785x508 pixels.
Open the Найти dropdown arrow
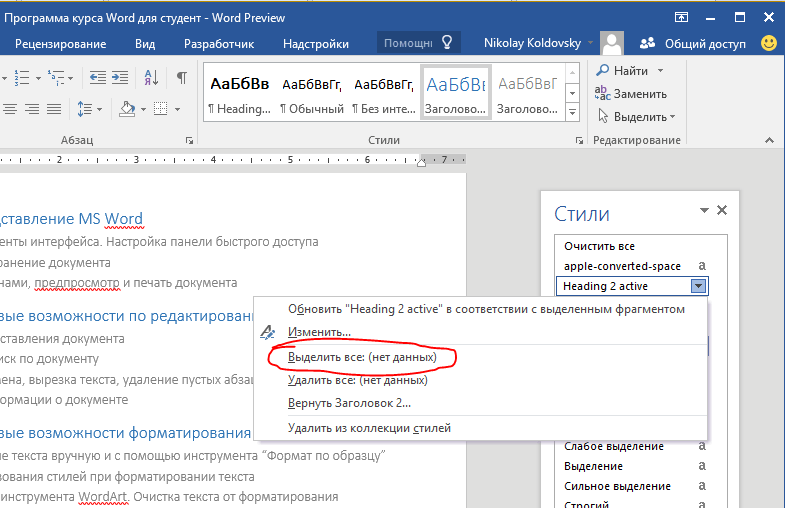pyautogui.click(x=660, y=71)
